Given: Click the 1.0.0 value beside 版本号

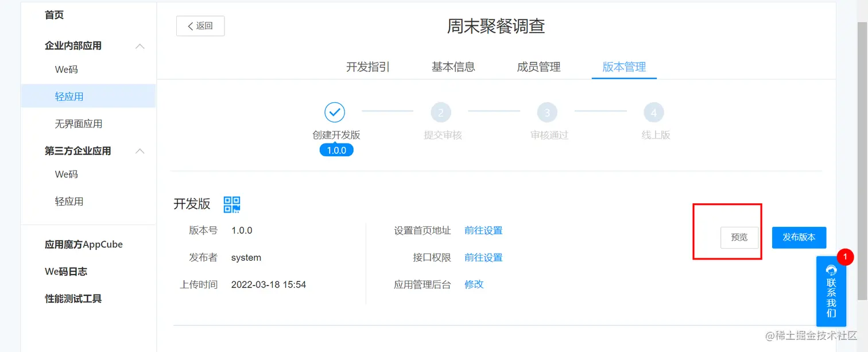Looking at the screenshot, I should (242, 230).
